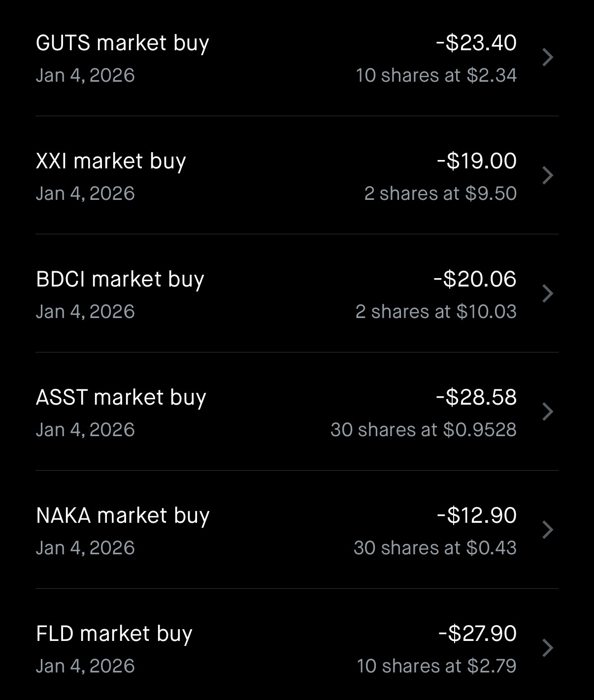Viewport: 594px width, 700px height.
Task: Select the XXI market buy title
Action: (x=111, y=161)
